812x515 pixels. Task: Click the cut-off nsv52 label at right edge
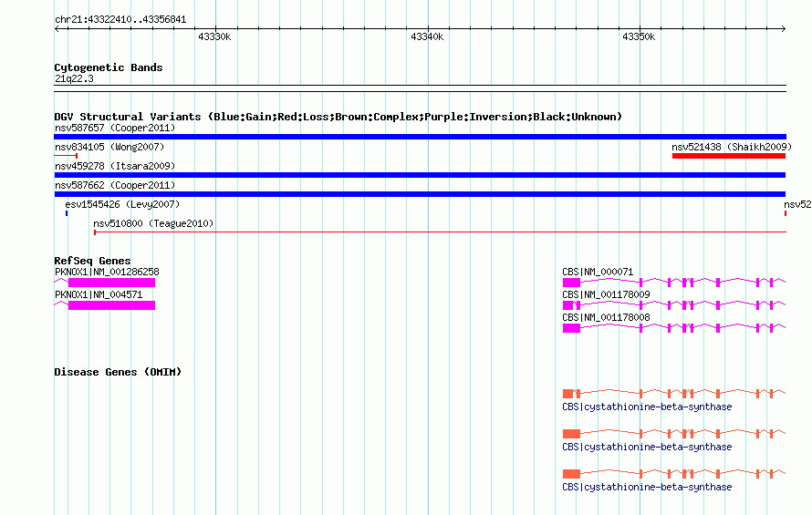point(797,204)
